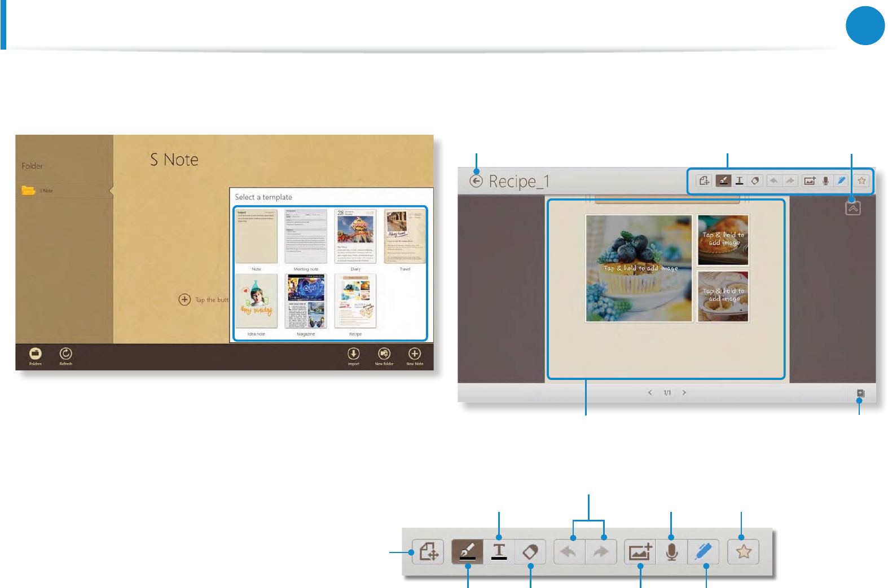Click the redo arrow in the enlarged toolbar

[x=601, y=552]
